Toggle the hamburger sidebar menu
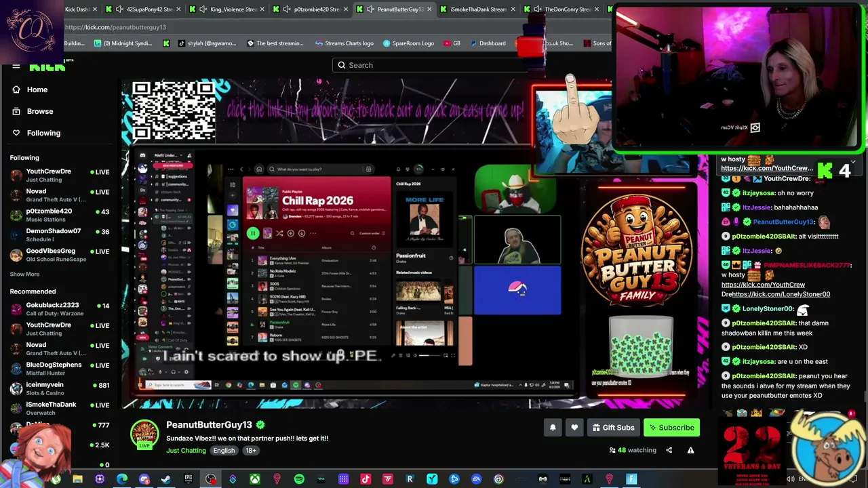Viewport: 868px width, 488px height. click(x=16, y=66)
